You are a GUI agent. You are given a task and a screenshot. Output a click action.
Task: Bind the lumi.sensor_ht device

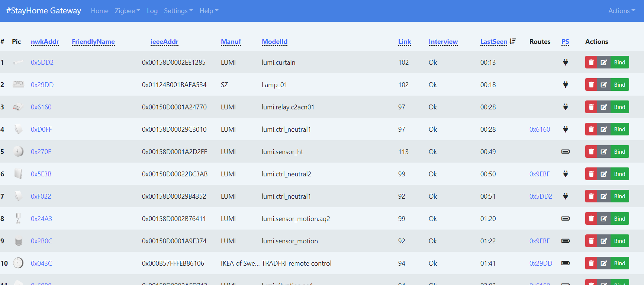[619, 151]
